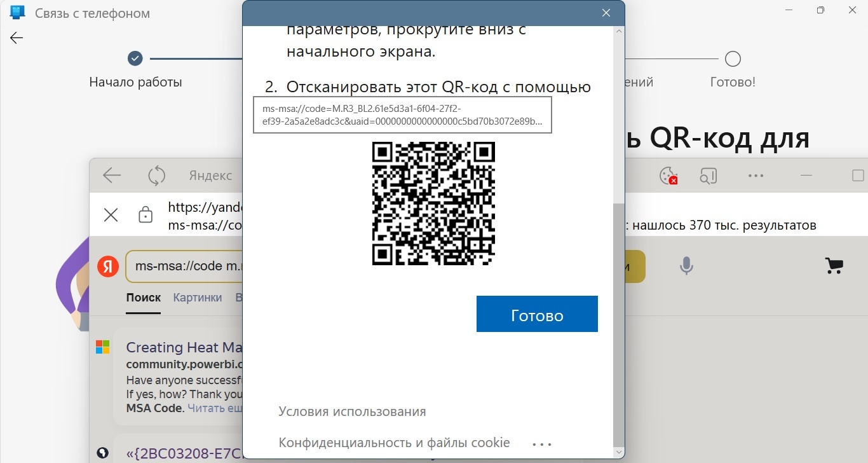
Task: Click the Связь с телефоном app icon
Action: 18,12
